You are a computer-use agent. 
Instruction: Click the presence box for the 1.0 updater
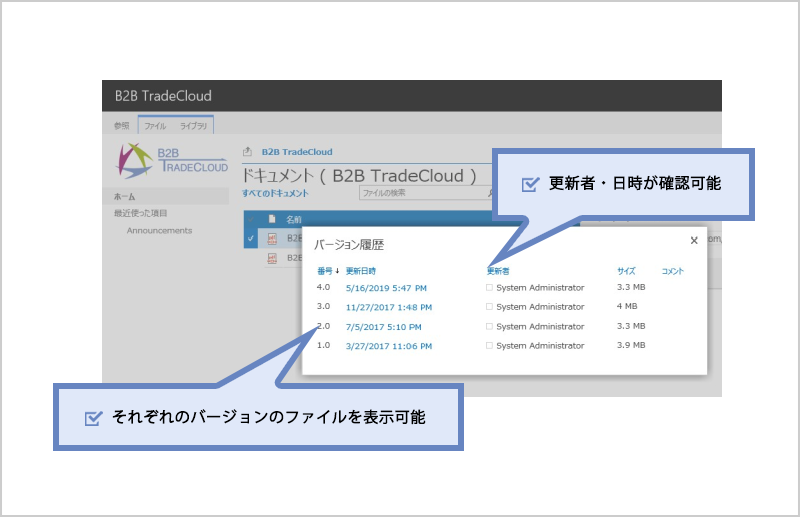pyautogui.click(x=490, y=346)
